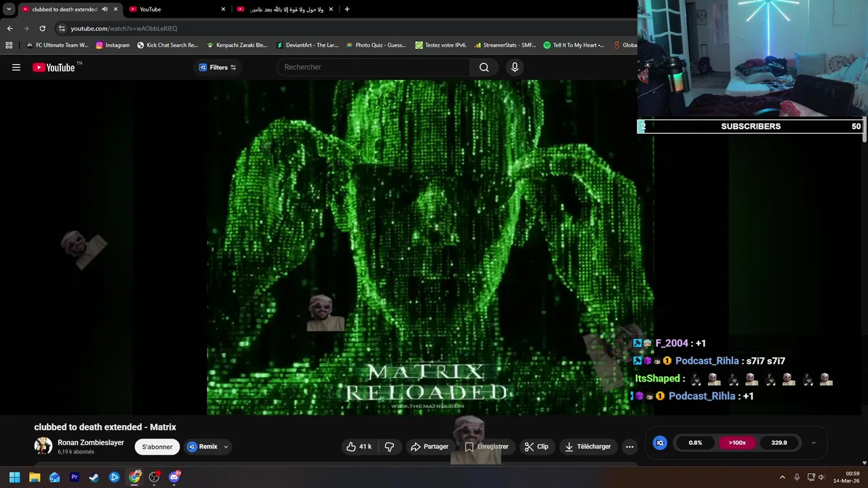Open volume control in system tray

(x=821, y=477)
